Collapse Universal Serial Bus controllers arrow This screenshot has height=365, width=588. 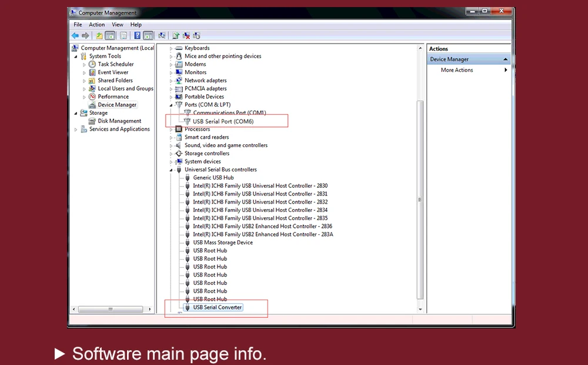(x=171, y=170)
